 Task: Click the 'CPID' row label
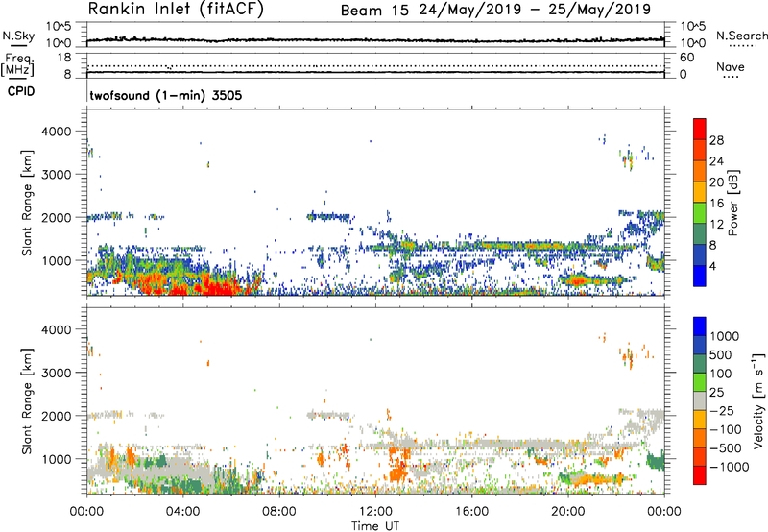21,91
